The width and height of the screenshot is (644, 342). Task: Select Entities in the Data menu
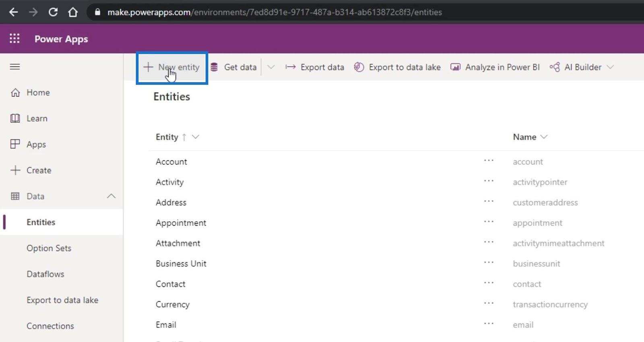(41, 222)
